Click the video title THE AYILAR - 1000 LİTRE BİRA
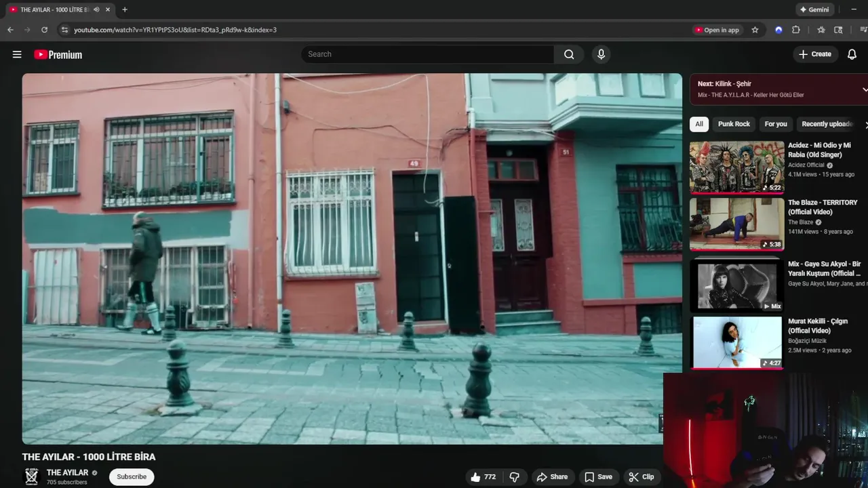This screenshot has width=868, height=488. pyautogui.click(x=89, y=457)
